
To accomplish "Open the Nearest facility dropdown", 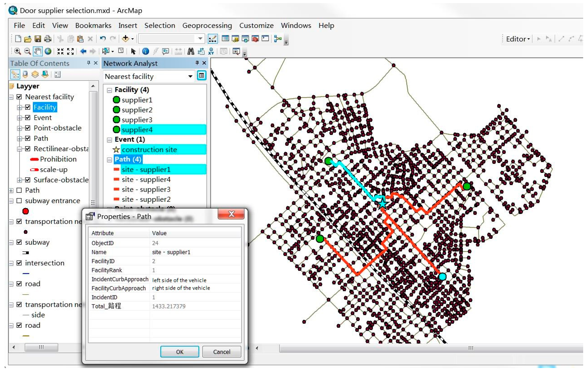I will pyautogui.click(x=190, y=76).
